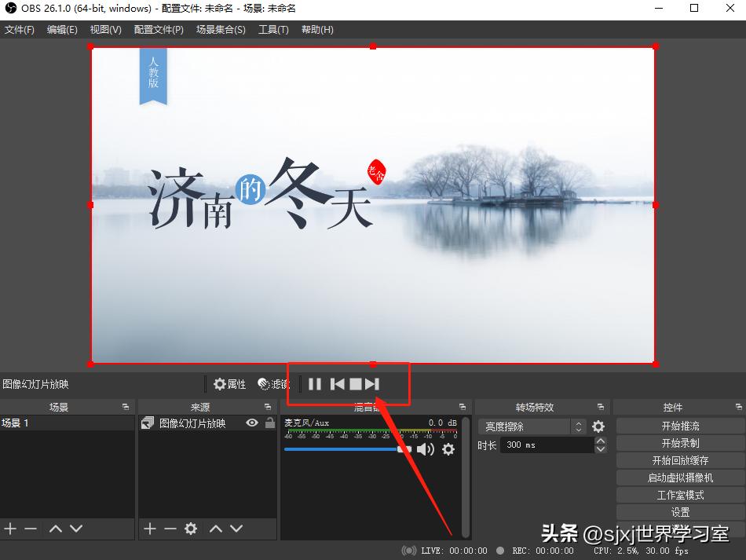The width and height of the screenshot is (746, 560).
Task: Open the 帮助(H) menu
Action: coord(317,29)
